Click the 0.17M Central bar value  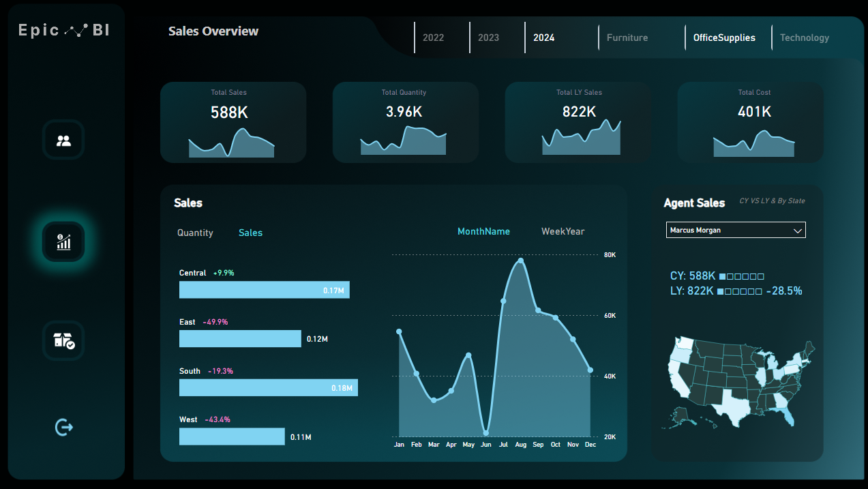point(333,291)
